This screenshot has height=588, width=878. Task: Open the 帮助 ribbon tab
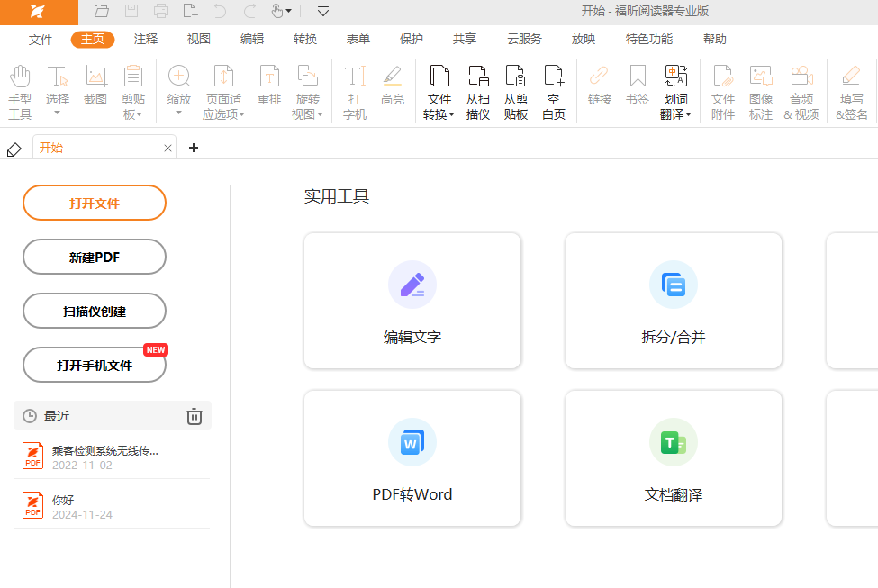tap(715, 40)
